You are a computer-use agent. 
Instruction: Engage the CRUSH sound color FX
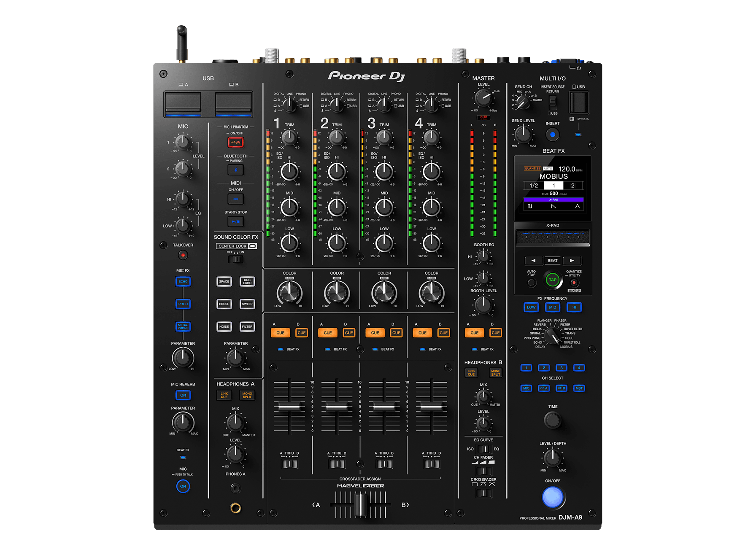pyautogui.click(x=224, y=304)
